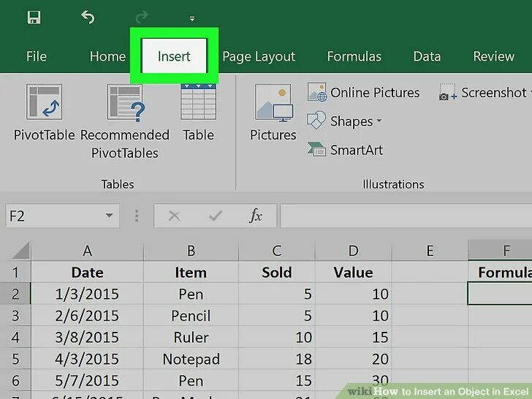This screenshot has width=532, height=399.
Task: Select the cell containing 1/3/2015
Action: point(87,294)
